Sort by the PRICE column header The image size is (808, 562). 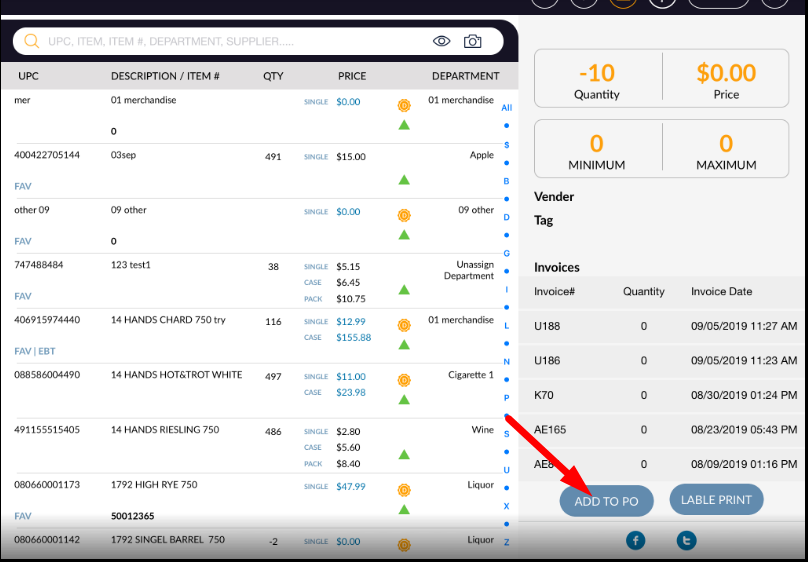pyautogui.click(x=352, y=76)
